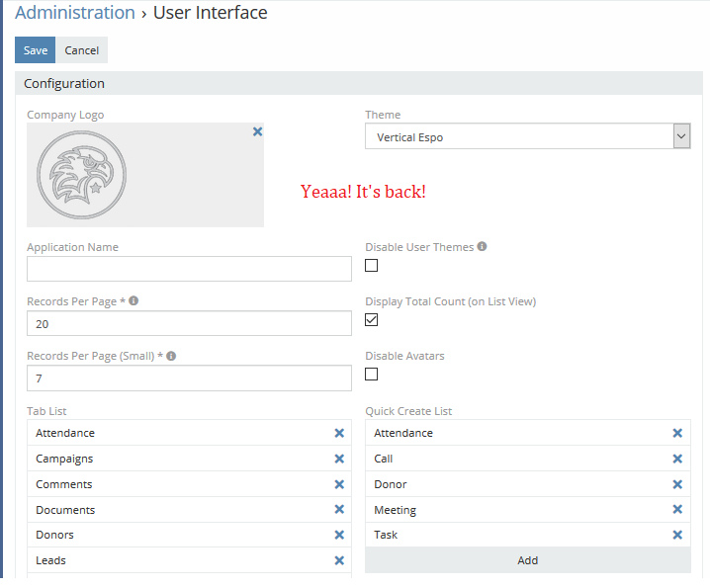Click info icon beside Disable User Themes
The image size is (710, 588).
click(x=482, y=247)
